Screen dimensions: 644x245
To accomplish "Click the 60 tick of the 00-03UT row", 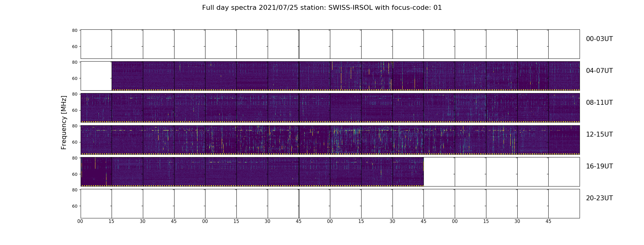I will pos(75,47).
